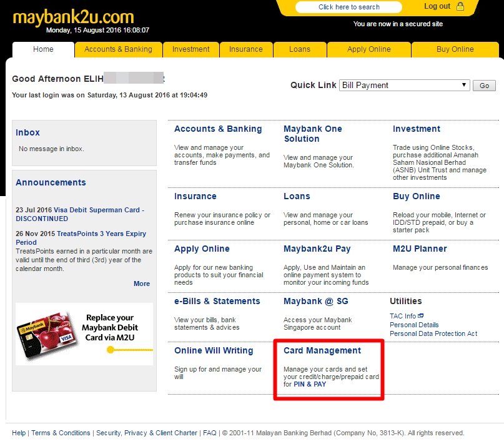
Task: Click the Help footer link
Action: click(19, 433)
